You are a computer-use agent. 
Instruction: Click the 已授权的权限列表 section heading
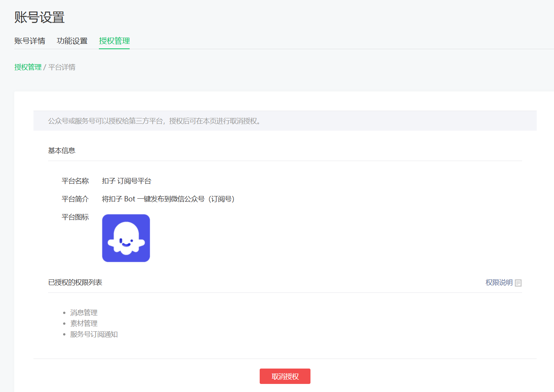click(x=75, y=282)
